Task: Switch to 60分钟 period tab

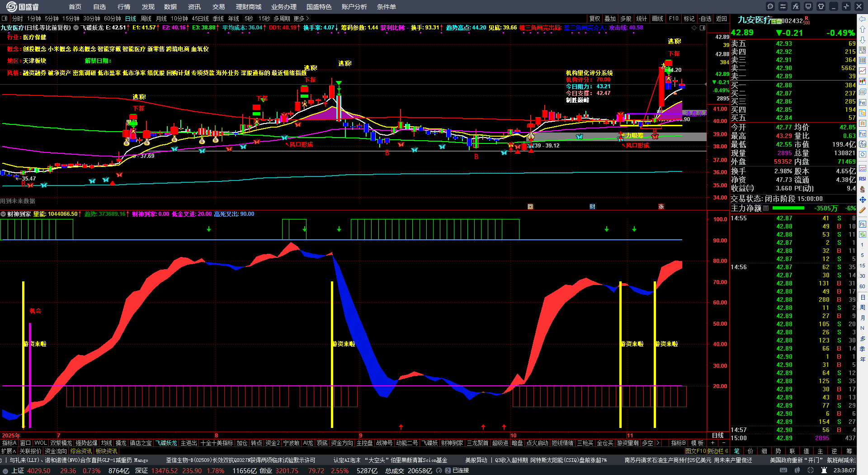Action: [x=113, y=19]
